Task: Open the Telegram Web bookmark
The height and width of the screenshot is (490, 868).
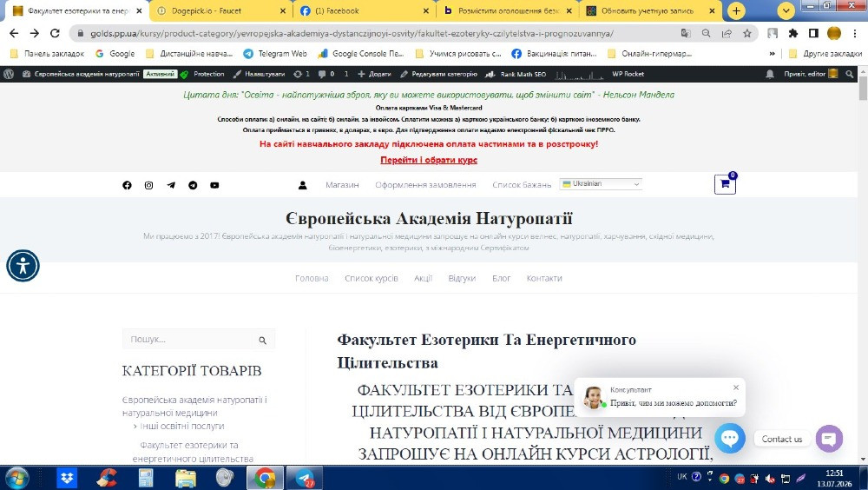Action: (275, 54)
